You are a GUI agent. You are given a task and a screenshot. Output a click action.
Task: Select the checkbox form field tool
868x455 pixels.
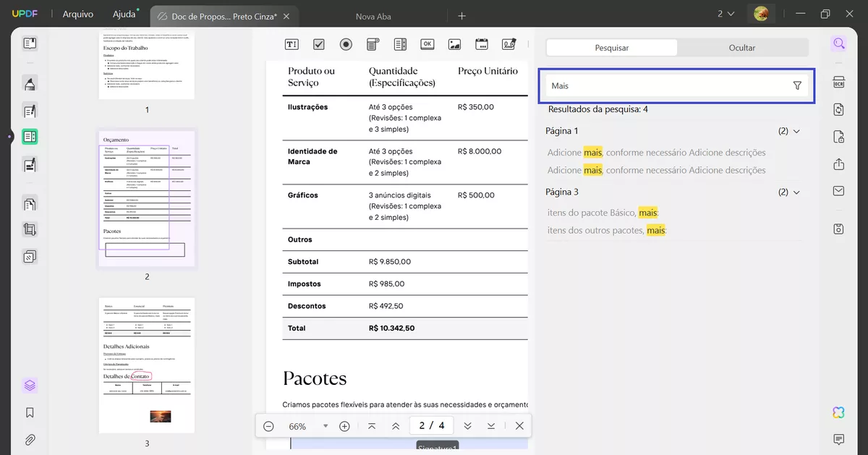tap(318, 43)
